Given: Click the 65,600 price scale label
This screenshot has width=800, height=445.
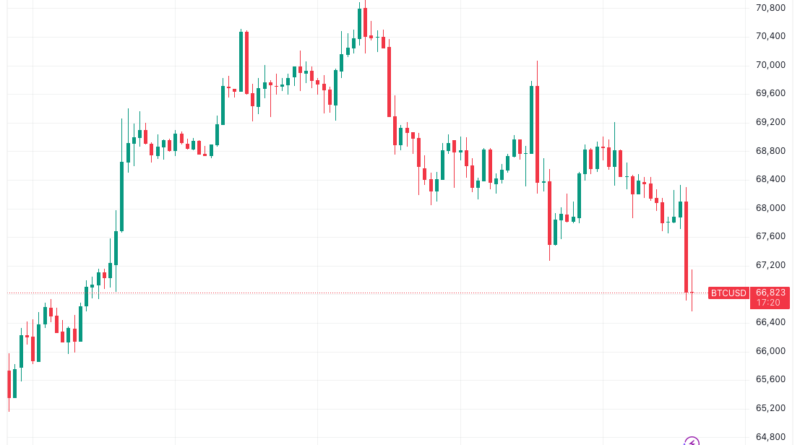Looking at the screenshot, I should point(771,379).
